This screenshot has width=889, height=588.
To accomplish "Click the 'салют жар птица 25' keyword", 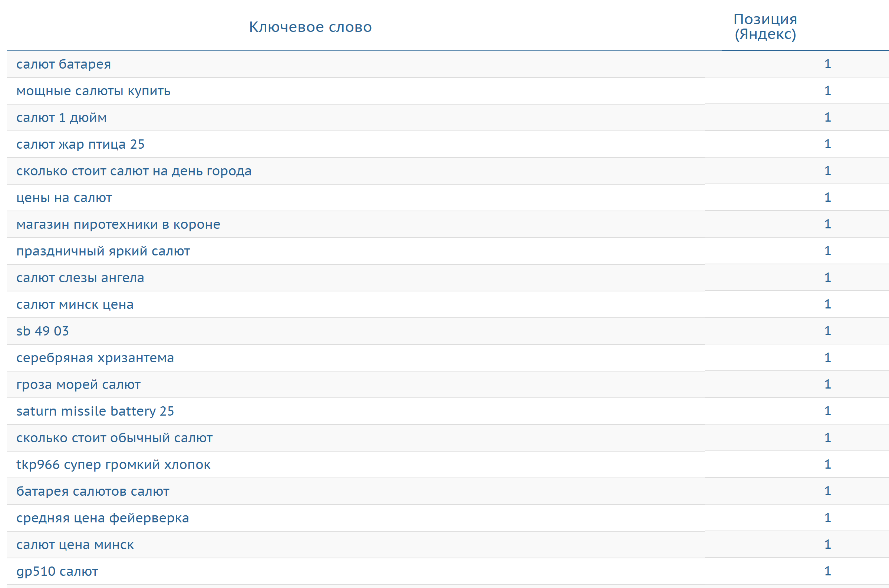I will (x=80, y=144).
